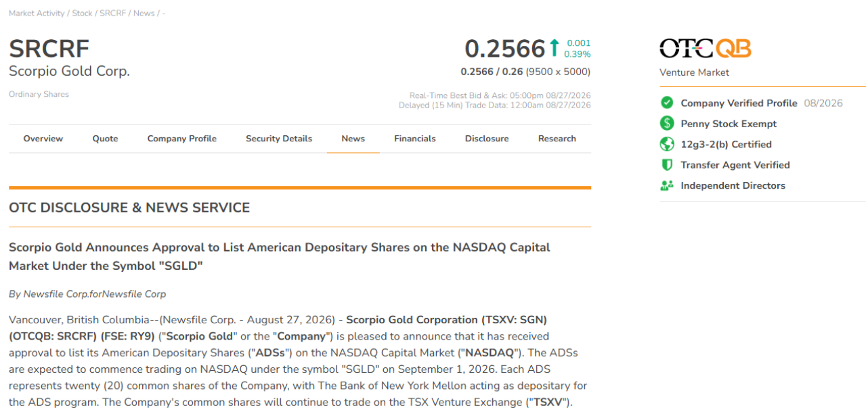Click the SRCRF breadcrumb link
This screenshot has width=868, height=414.
pyautogui.click(x=113, y=14)
